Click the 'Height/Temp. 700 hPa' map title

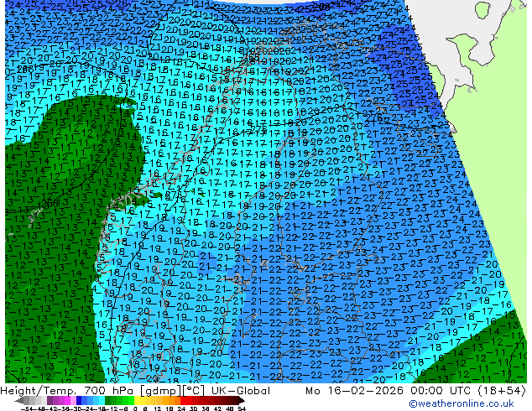(68, 391)
